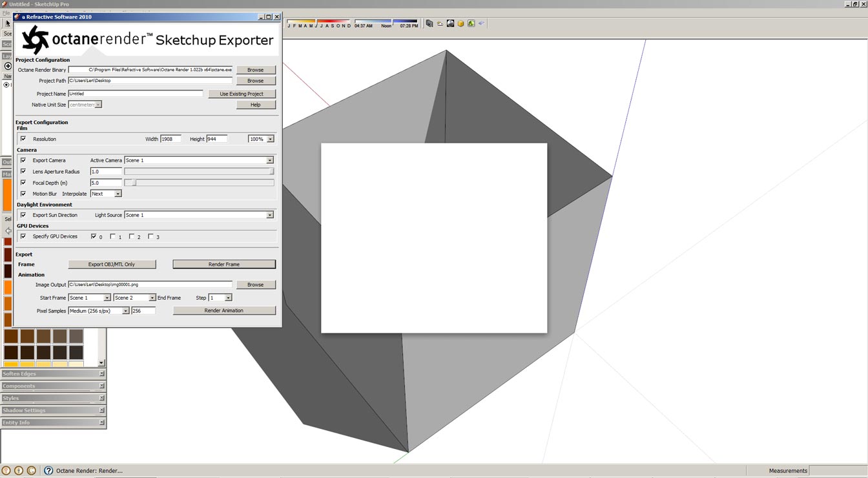Close the Styles panel

(101, 398)
